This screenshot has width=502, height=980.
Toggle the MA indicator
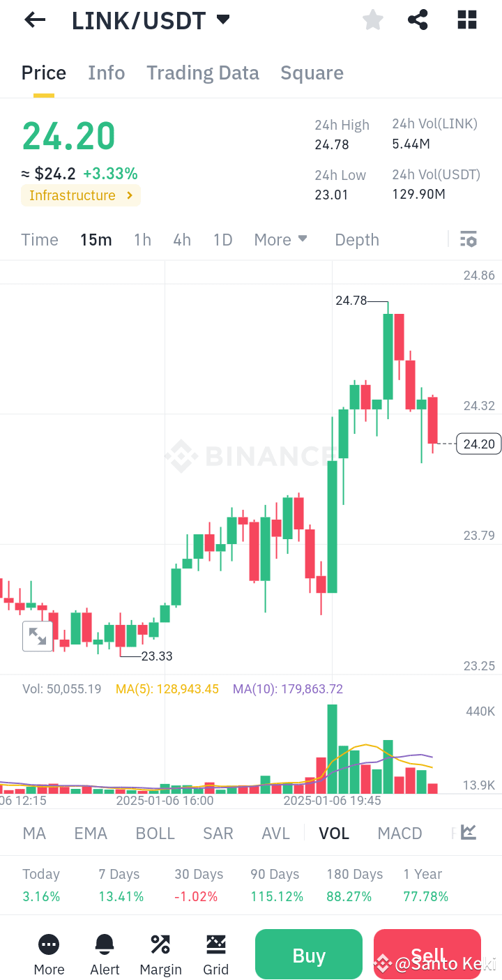coord(33,833)
